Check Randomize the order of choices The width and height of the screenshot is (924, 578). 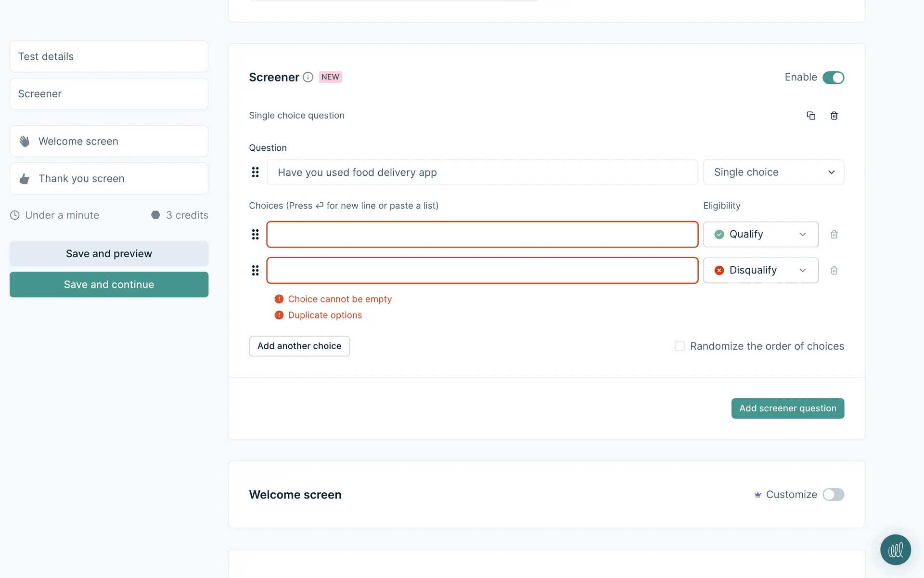680,346
